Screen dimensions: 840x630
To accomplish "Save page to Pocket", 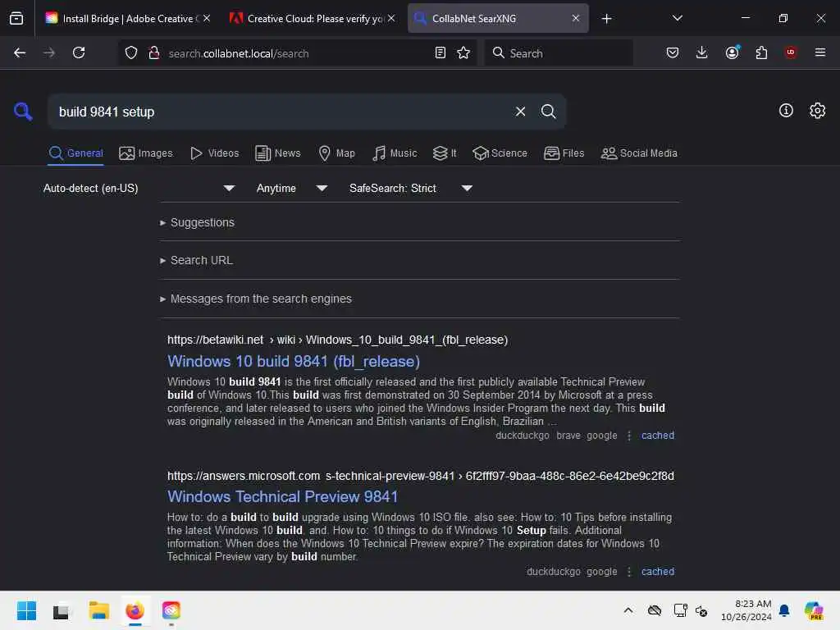I will (673, 52).
